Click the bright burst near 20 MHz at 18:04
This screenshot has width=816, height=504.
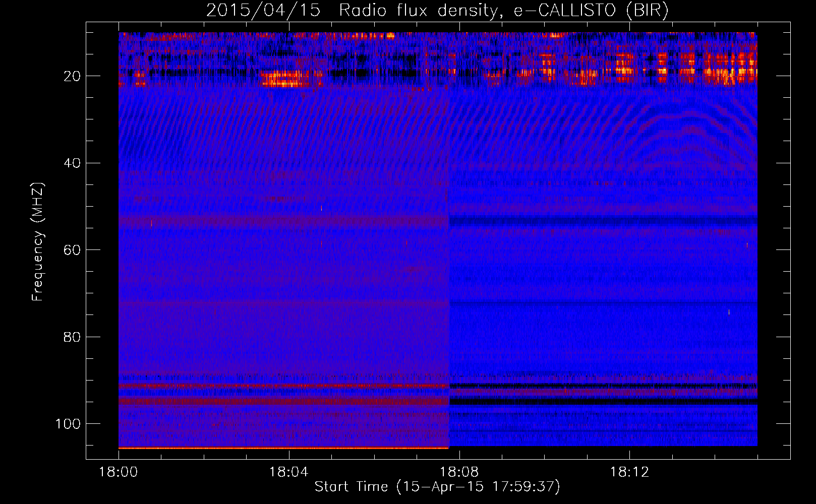click(285, 79)
